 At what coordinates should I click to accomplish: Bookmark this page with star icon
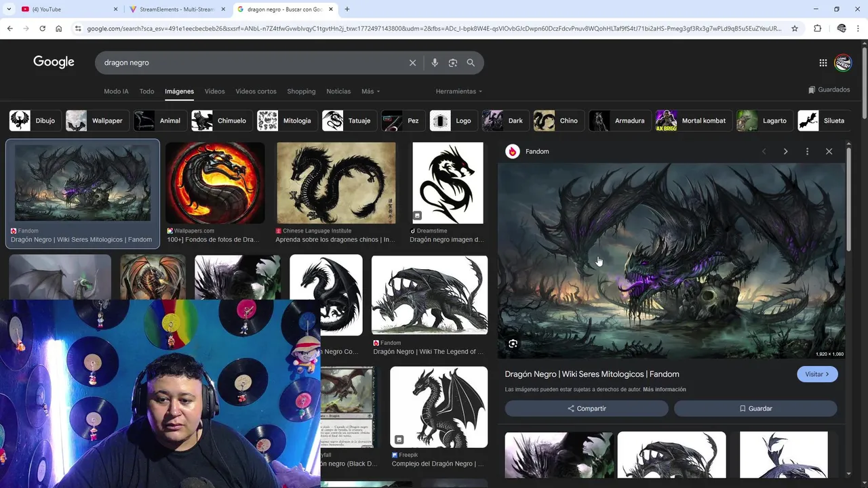point(795,28)
